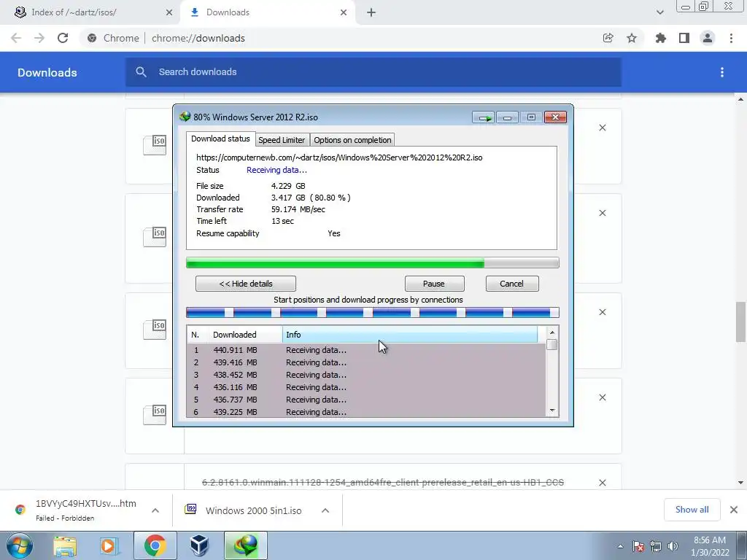This screenshot has width=747, height=560.
Task: Open the Chrome extensions puzzle icon
Action: [660, 38]
